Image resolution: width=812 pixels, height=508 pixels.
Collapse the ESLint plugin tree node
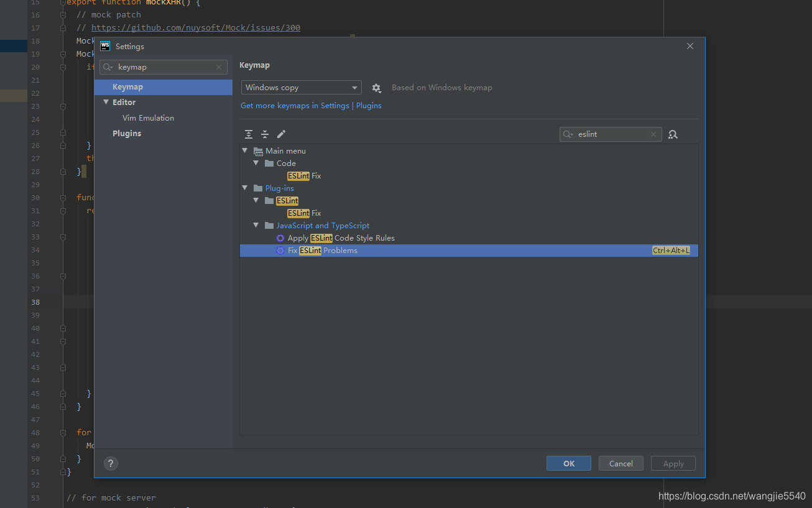(257, 201)
